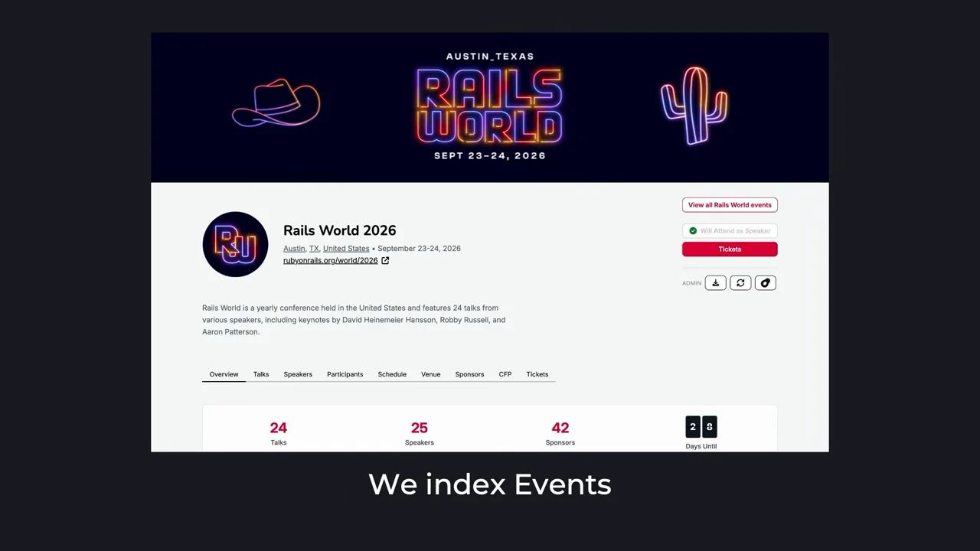Switch to the Talks tab

click(261, 374)
